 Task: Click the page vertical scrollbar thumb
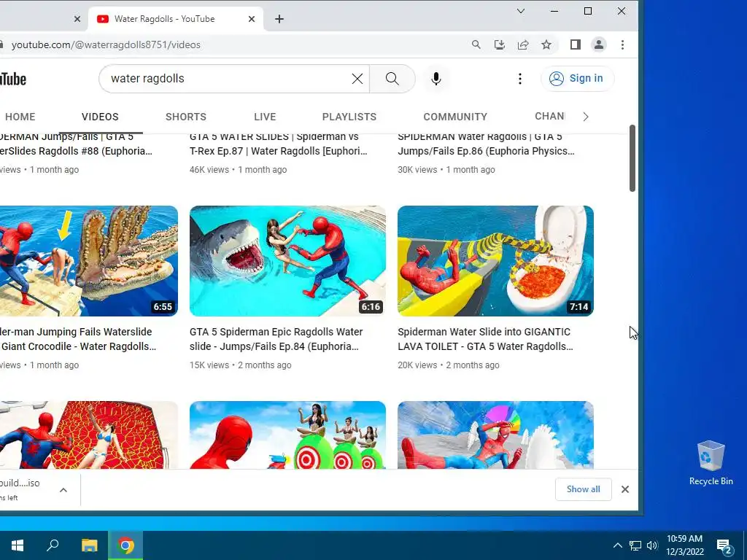632,158
